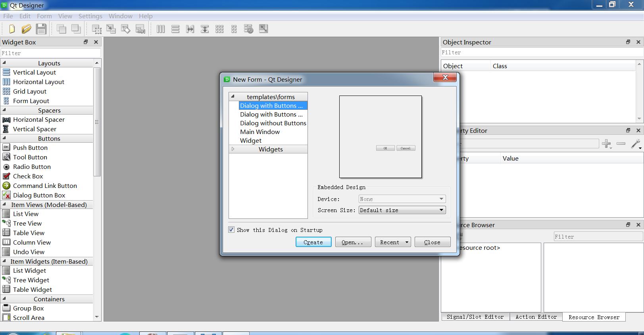644x335 pixels.
Task: Click the form template preview thumbnail
Action: pyautogui.click(x=380, y=137)
